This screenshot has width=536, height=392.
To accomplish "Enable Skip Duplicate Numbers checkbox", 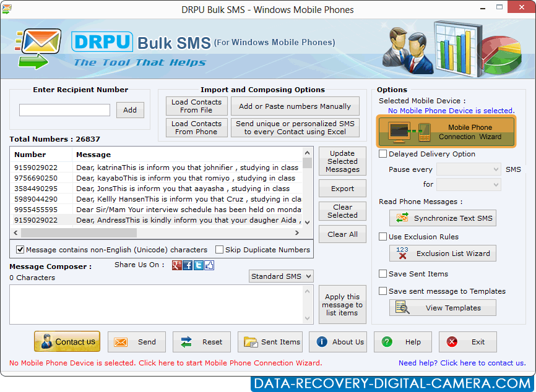I will (219, 250).
